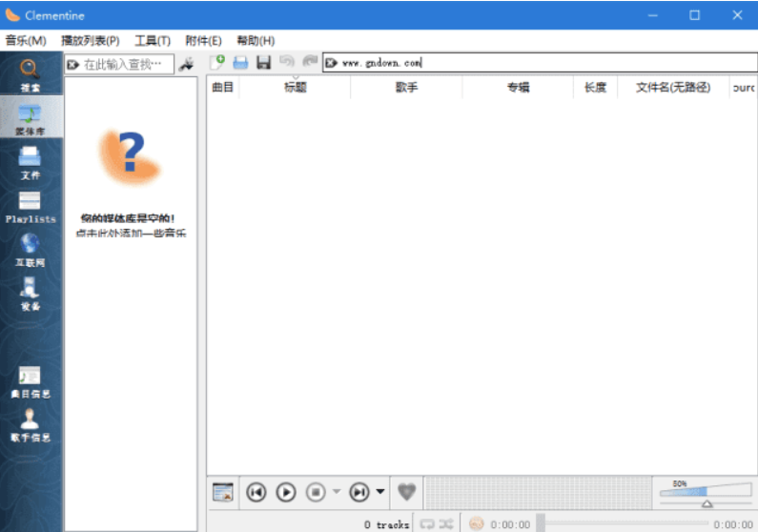Open the 音乐(M) menu

[26, 41]
